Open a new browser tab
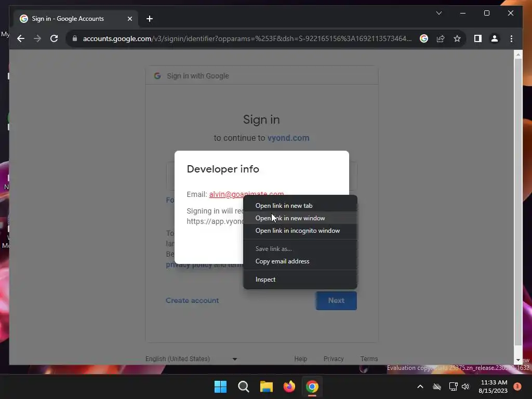The image size is (532, 399). tap(150, 19)
